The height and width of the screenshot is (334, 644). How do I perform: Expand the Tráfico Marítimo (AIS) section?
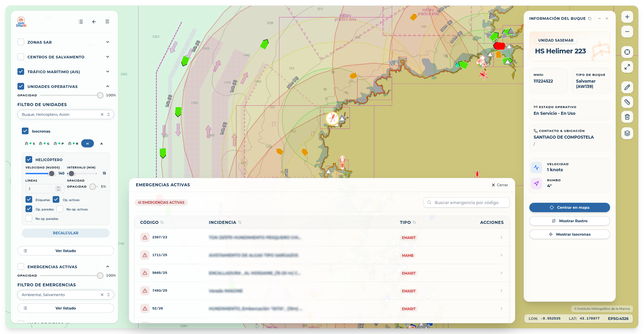tap(108, 71)
